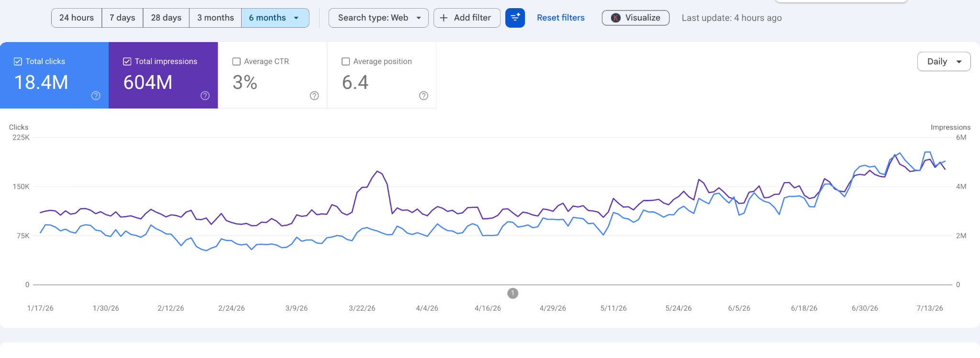Click the Reset filters link
This screenshot has width=980, height=358.
[560, 18]
